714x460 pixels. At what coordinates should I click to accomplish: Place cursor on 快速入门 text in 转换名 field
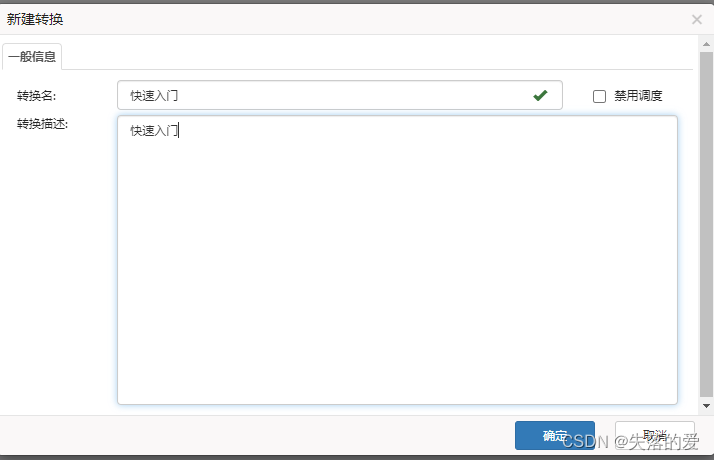coord(154,96)
